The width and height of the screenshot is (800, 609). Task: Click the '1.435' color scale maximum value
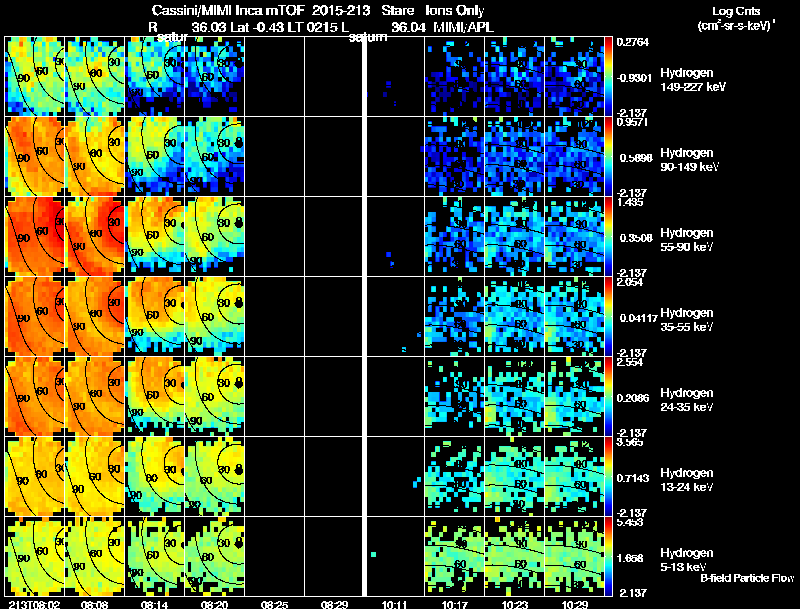[630, 202]
